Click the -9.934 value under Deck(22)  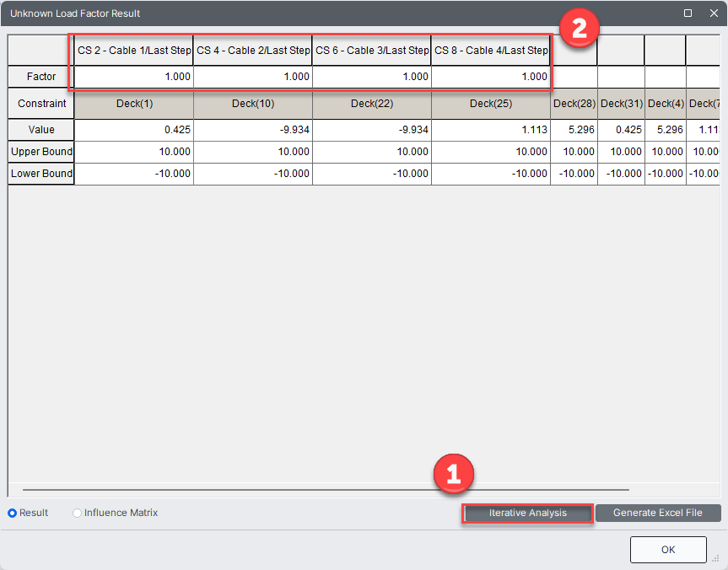point(372,130)
